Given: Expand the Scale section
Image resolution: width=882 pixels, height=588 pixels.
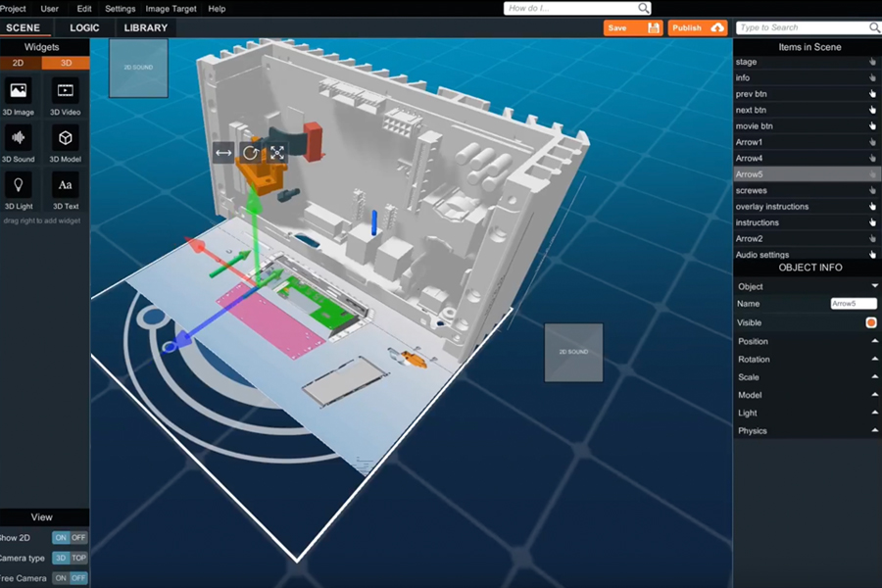Looking at the screenshot, I should (x=875, y=377).
